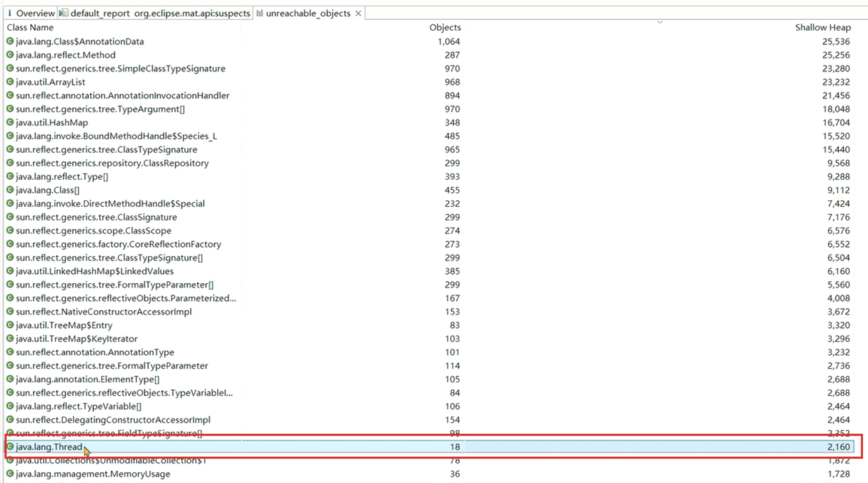Select the java.util.TreeMap$Entry row

[64, 325]
